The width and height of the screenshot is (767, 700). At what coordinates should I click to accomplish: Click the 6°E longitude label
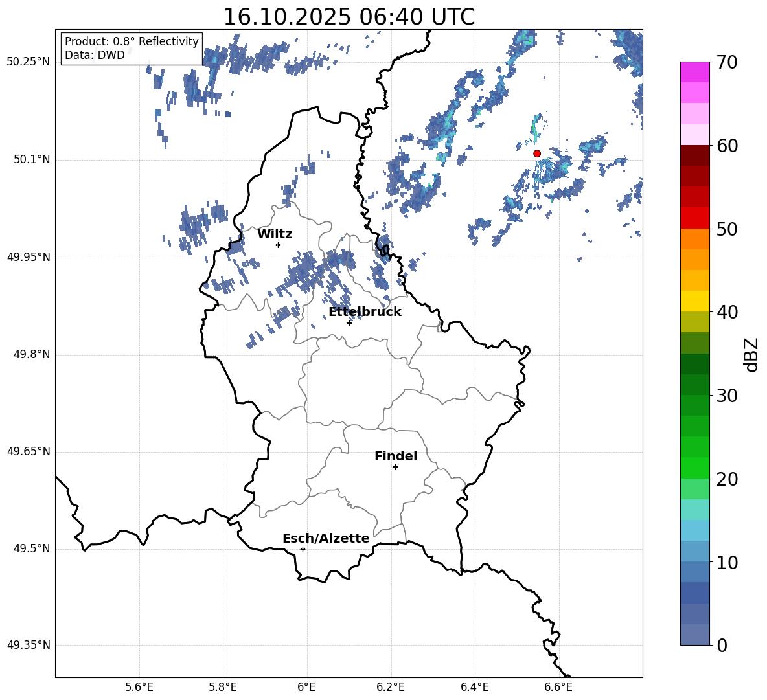point(306,688)
